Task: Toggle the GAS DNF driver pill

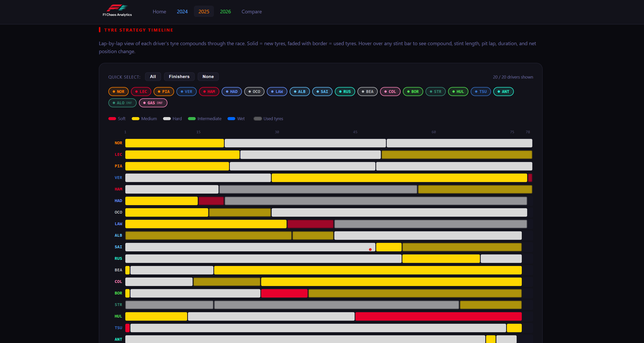Action: coord(153,103)
